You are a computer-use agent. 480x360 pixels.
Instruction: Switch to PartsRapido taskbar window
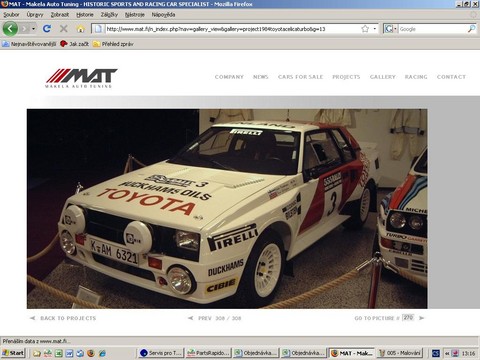208,353
